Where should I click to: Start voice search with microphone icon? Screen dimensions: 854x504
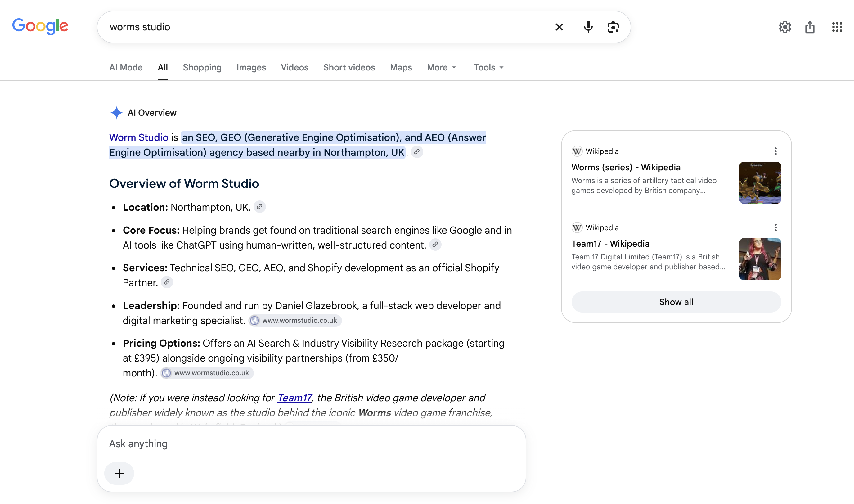tap(588, 27)
